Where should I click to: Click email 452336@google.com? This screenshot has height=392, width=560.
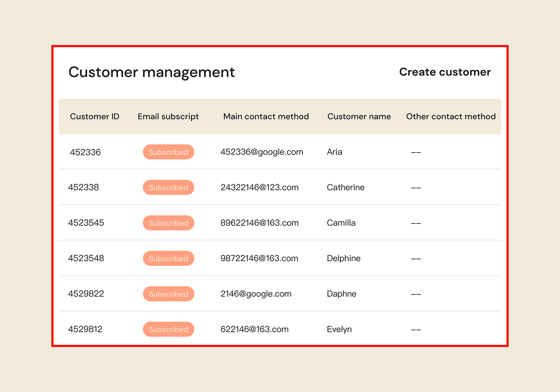coord(262,152)
